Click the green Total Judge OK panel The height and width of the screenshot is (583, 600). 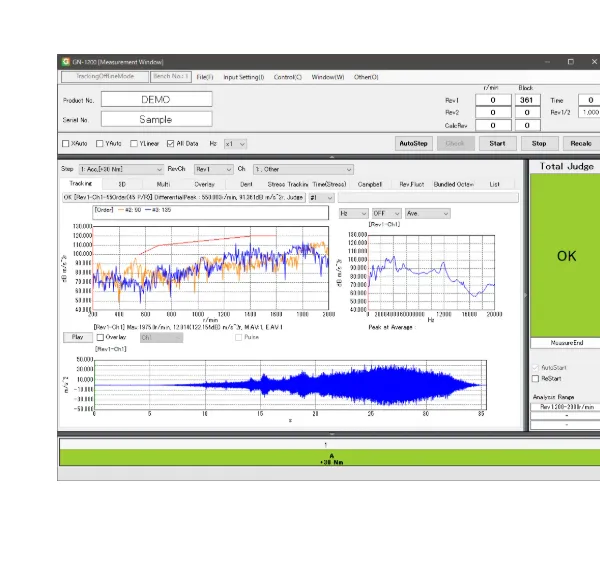566,255
